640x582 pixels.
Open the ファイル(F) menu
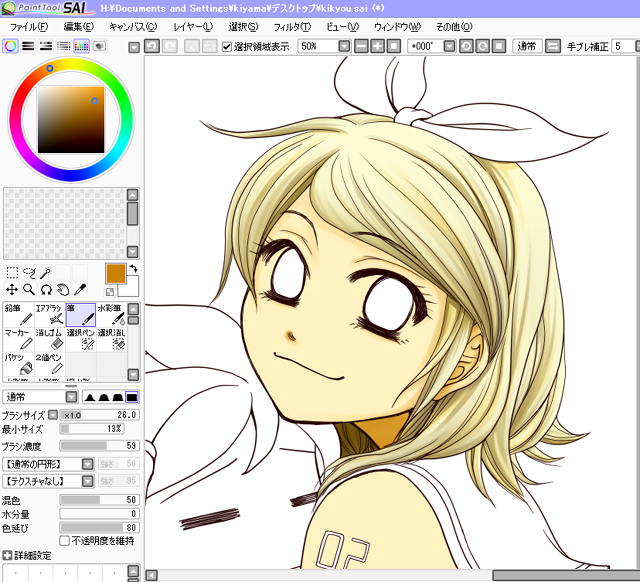click(x=29, y=27)
